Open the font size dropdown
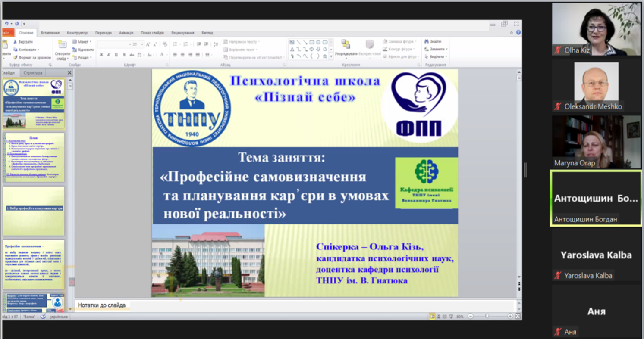Screen dimensions: 644x339 point(141,44)
